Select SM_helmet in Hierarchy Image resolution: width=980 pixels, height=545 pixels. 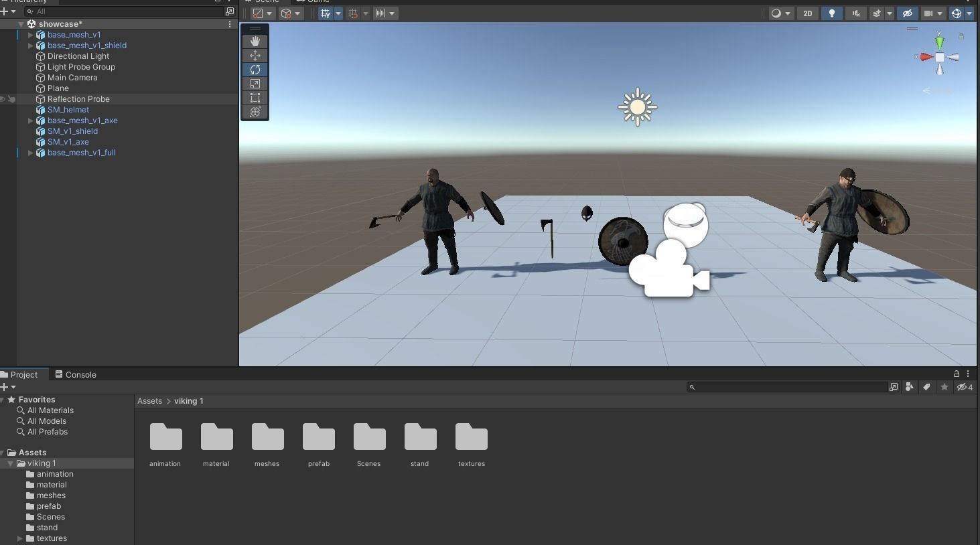click(x=68, y=110)
